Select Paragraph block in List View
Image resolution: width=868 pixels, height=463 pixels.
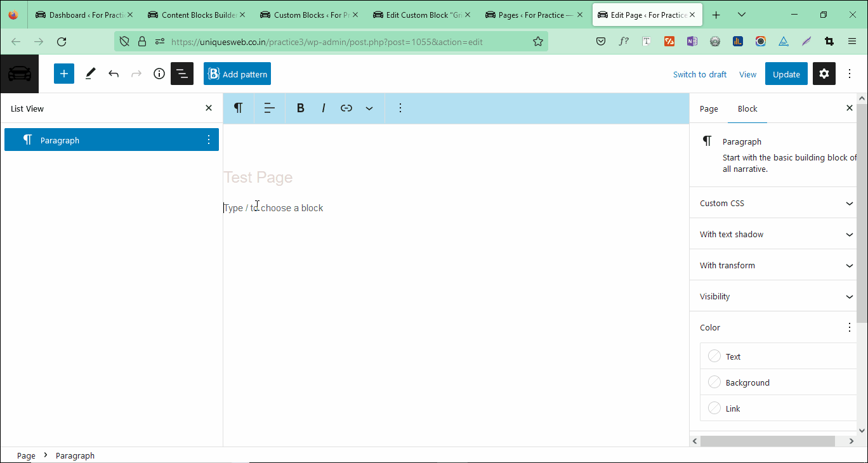(112, 140)
